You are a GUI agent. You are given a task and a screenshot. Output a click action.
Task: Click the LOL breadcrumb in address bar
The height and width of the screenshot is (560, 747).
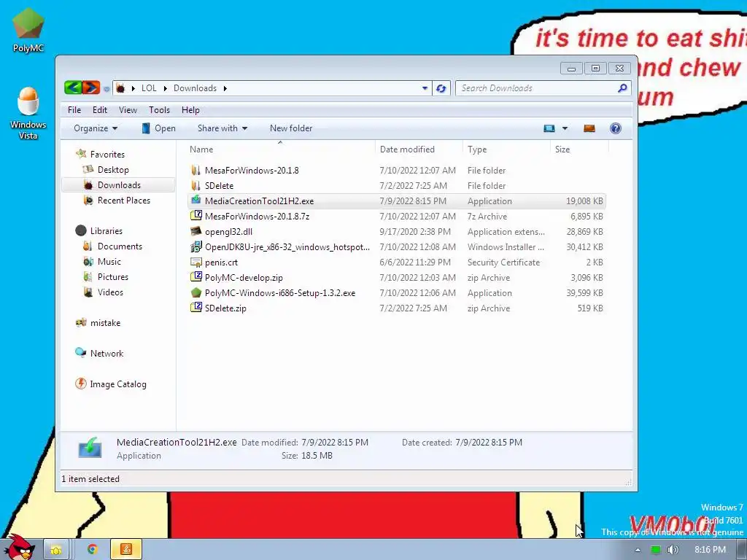point(149,88)
